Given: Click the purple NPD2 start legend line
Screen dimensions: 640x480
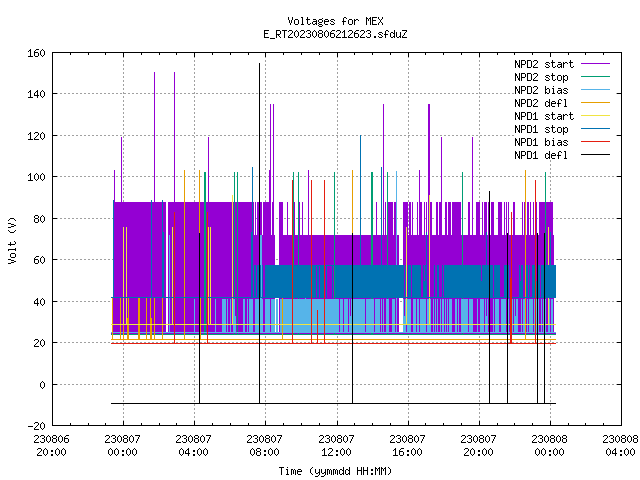Looking at the screenshot, I should (x=596, y=64).
